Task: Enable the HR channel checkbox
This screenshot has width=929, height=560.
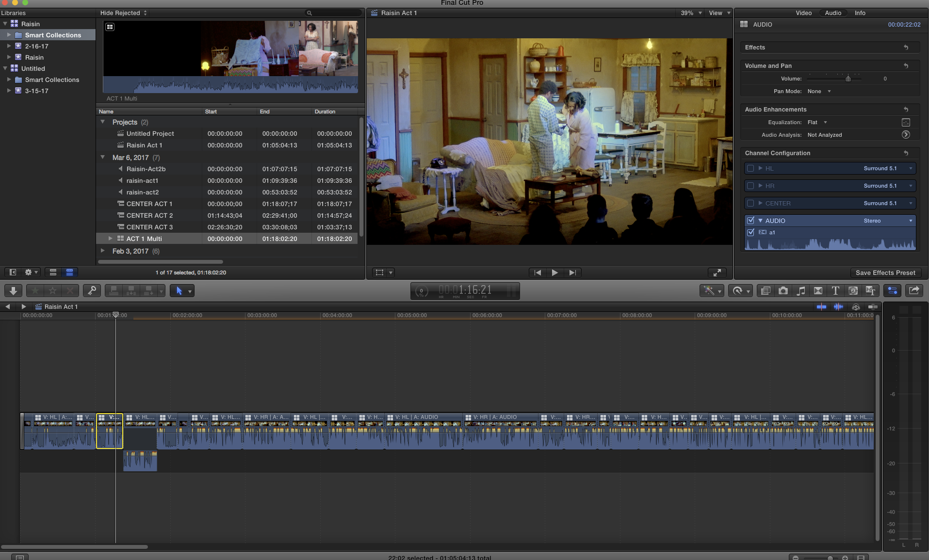Action: [750, 186]
